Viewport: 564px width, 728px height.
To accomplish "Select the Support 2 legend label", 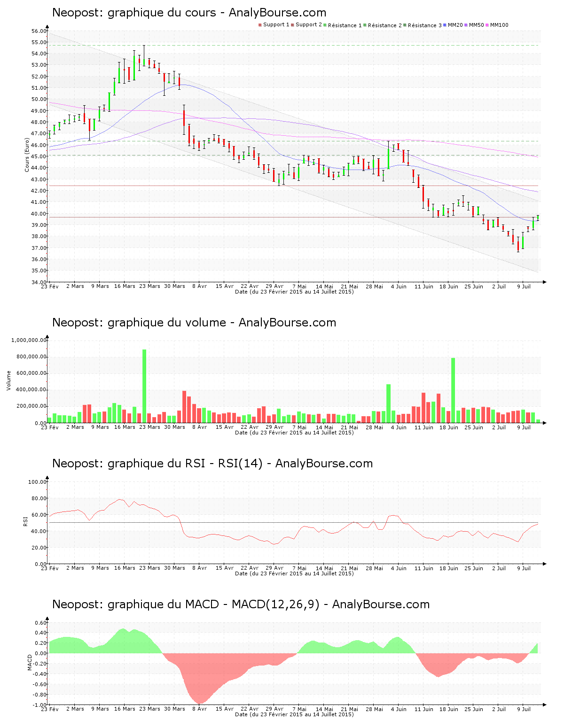I will pos(309,25).
